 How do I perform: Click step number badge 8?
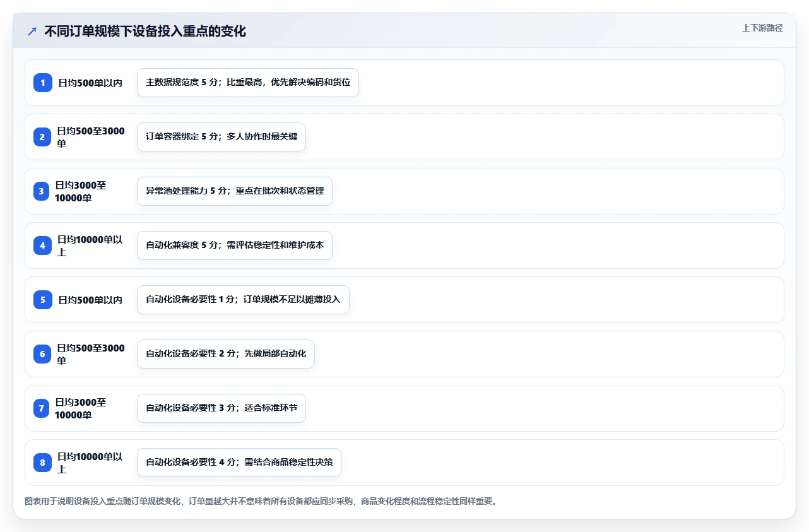[43, 463]
